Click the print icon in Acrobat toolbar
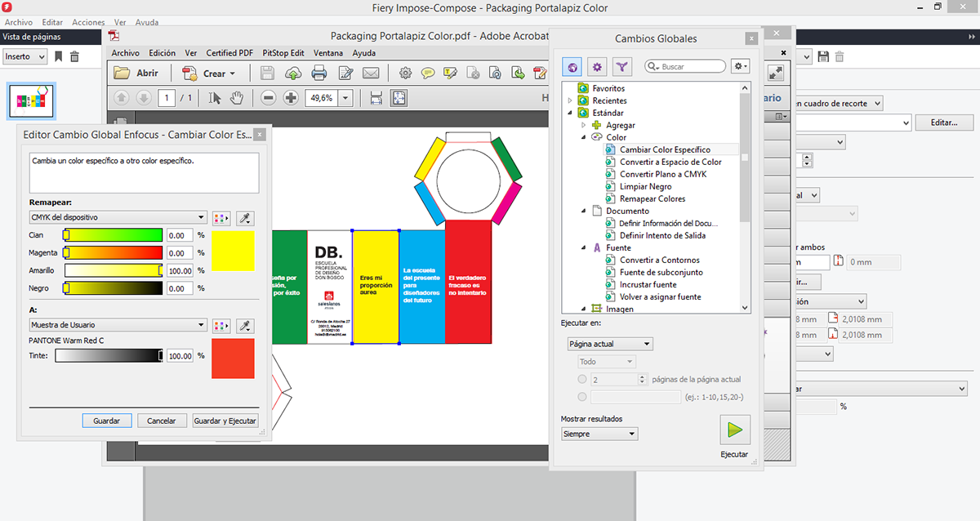This screenshot has height=521, width=980. coord(318,73)
